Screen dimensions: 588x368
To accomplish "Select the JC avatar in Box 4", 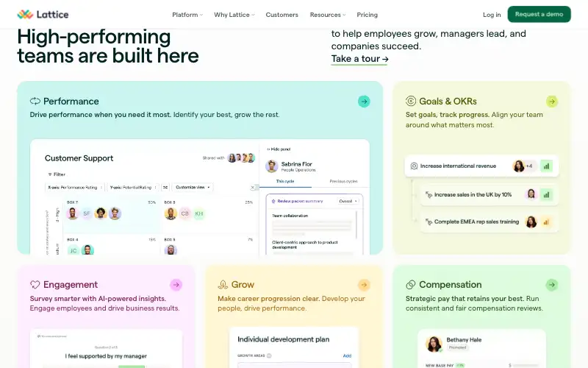I will (73, 250).
